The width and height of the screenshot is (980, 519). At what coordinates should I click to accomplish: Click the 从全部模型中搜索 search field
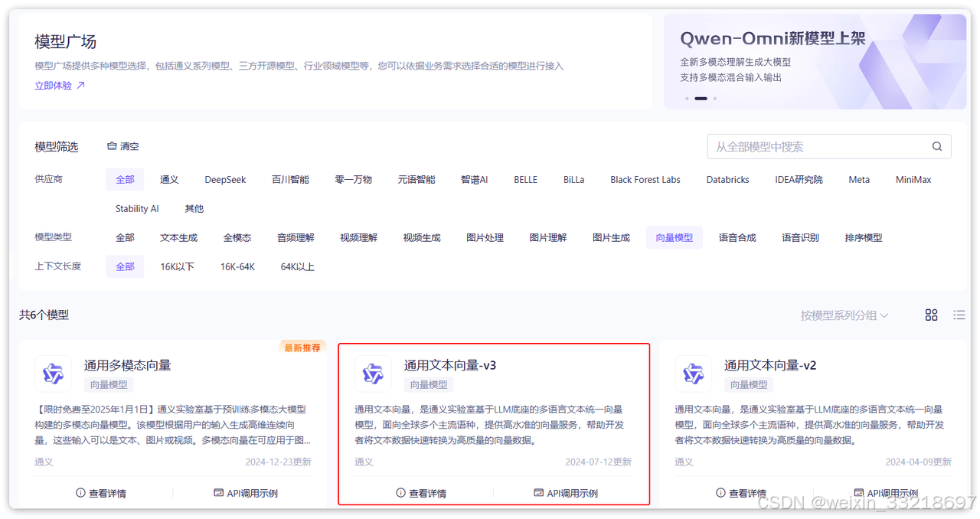pos(829,146)
